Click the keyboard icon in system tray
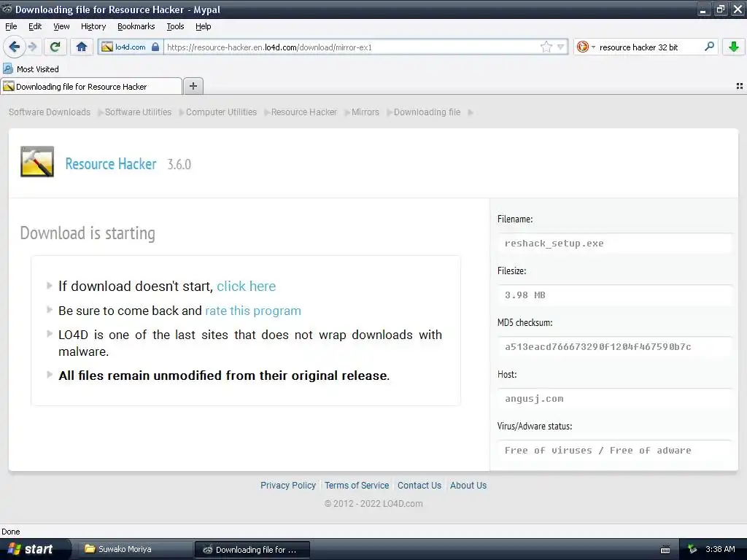 click(665, 550)
